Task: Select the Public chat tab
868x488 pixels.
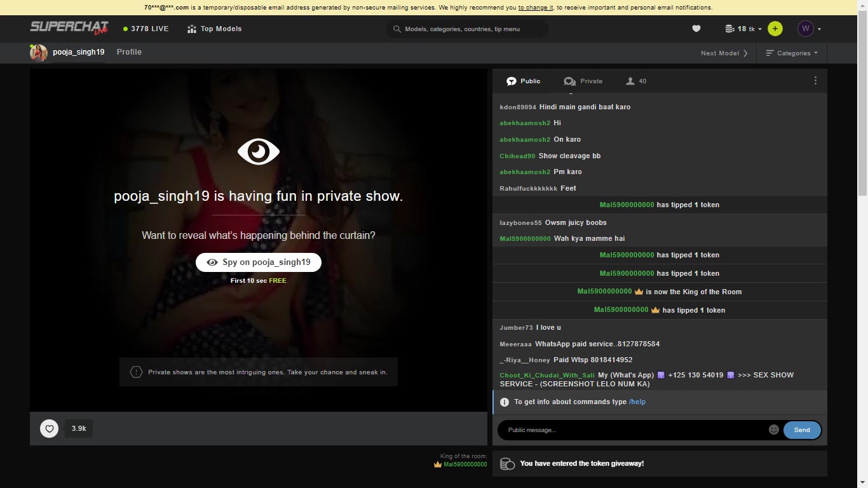Action: click(523, 81)
